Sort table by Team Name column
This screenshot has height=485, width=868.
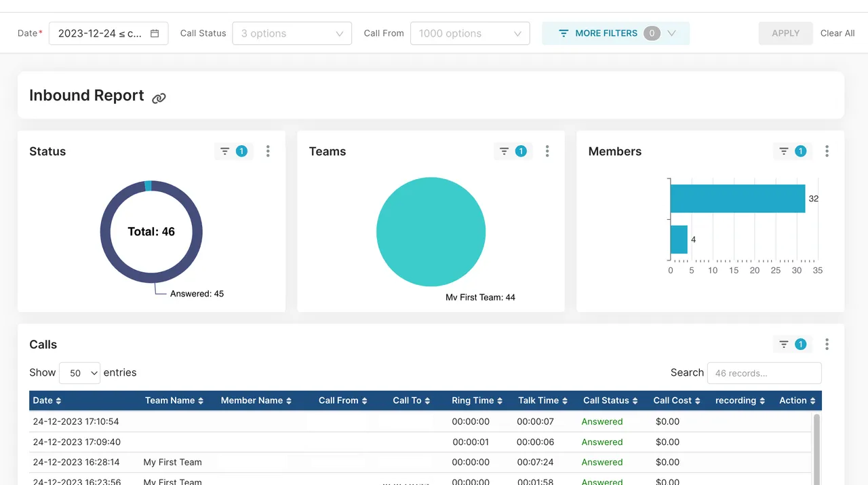coord(174,400)
